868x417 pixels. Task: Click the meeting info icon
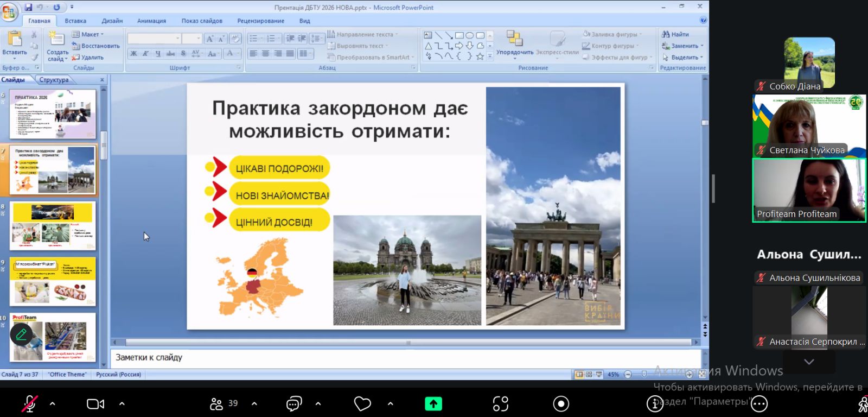coord(655,403)
